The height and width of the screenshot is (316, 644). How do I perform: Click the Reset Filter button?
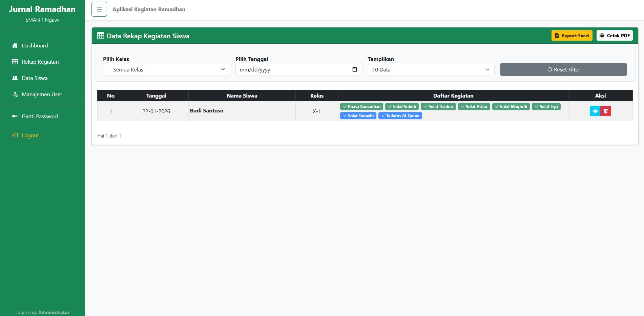point(563,69)
